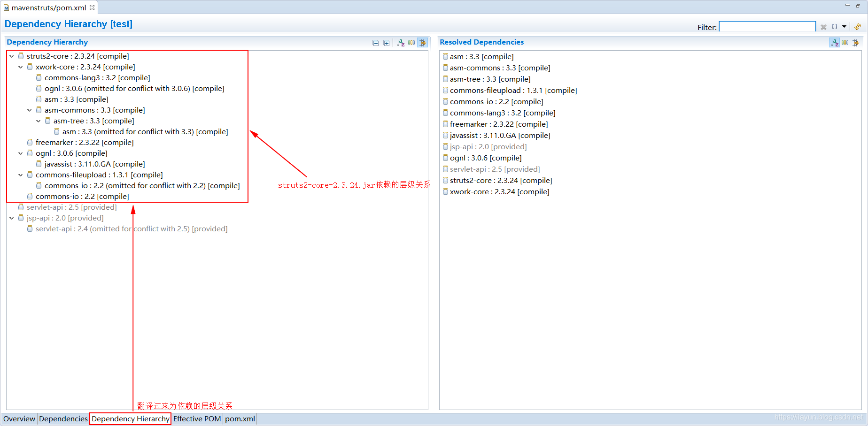Select asm-tree : 3.3 in hierarchy tree
This screenshot has height=426, width=868.
(94, 121)
